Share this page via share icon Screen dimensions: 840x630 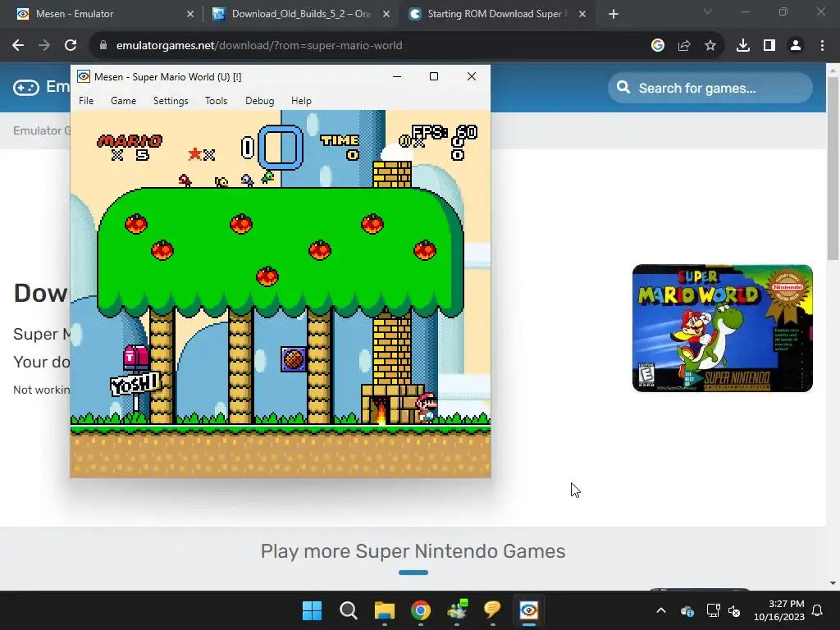tap(684, 46)
